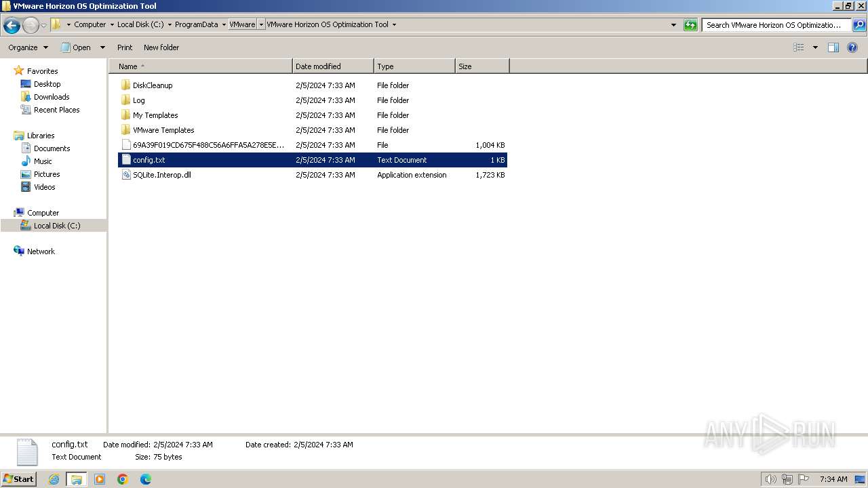The height and width of the screenshot is (488, 868).
Task: Click the change view icon
Action: point(799,47)
